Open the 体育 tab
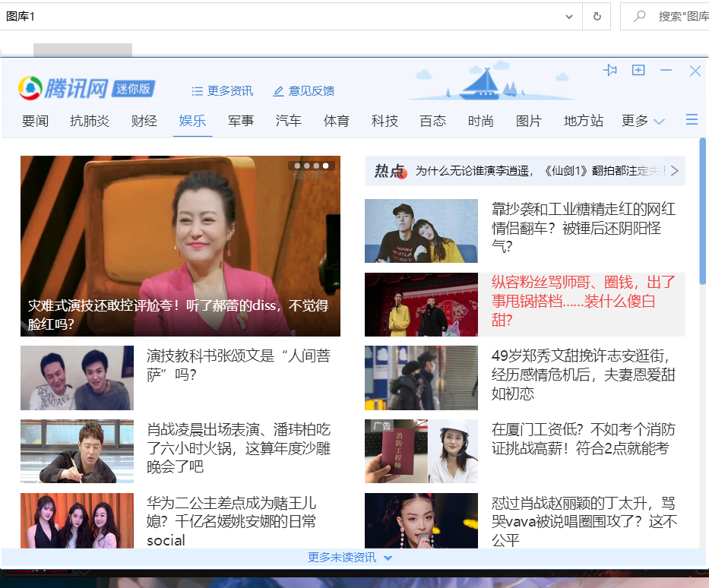Image resolution: width=709 pixels, height=588 pixels. [337, 121]
